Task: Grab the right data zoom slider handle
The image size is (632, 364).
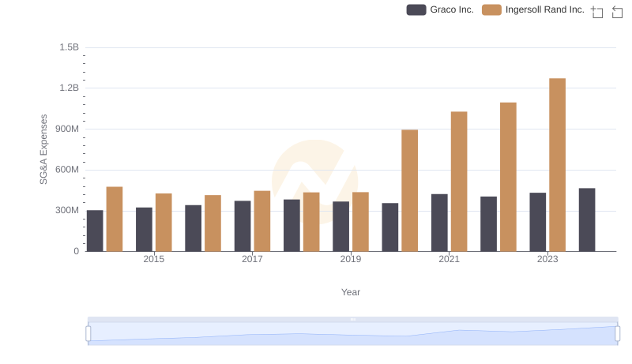Action: pos(617,334)
